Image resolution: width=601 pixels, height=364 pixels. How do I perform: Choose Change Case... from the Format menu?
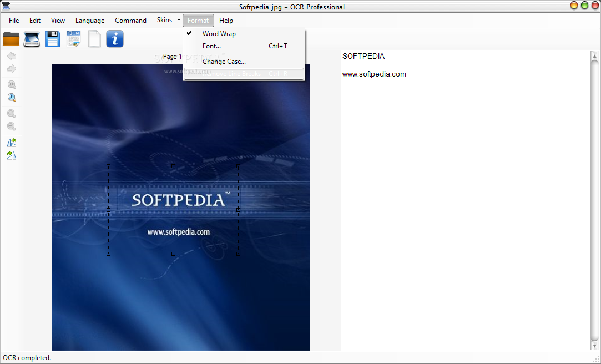pyautogui.click(x=244, y=61)
